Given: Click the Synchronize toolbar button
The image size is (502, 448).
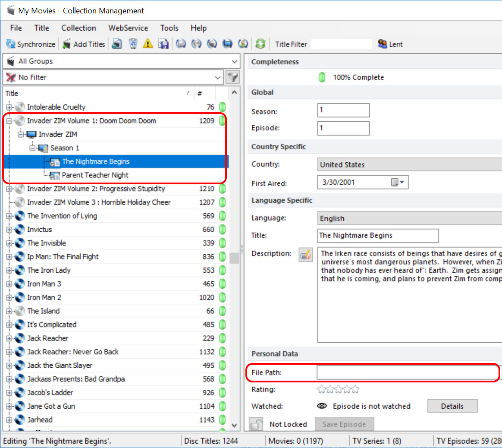Looking at the screenshot, I should 31,44.
